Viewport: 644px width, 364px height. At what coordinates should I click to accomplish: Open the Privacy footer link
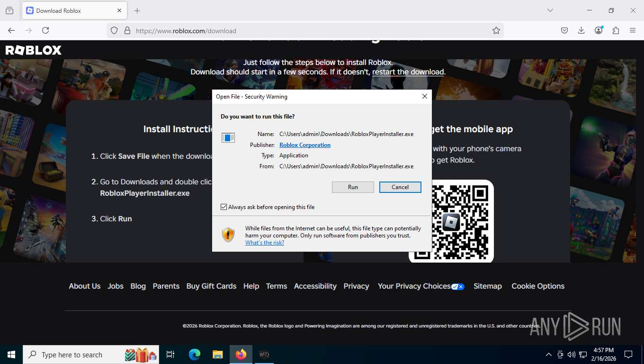pos(356,286)
